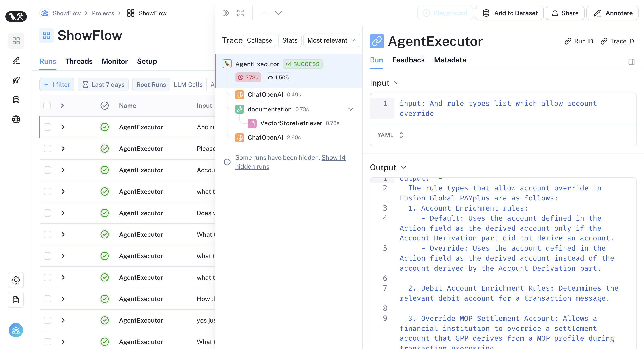Click the blue chain icon beside AgentExecutor title

(x=377, y=41)
